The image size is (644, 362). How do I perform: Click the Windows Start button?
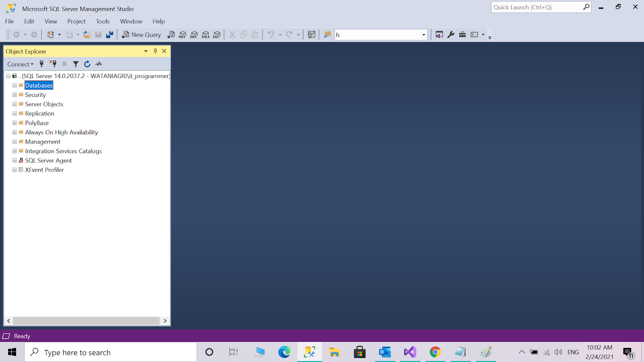click(x=12, y=352)
